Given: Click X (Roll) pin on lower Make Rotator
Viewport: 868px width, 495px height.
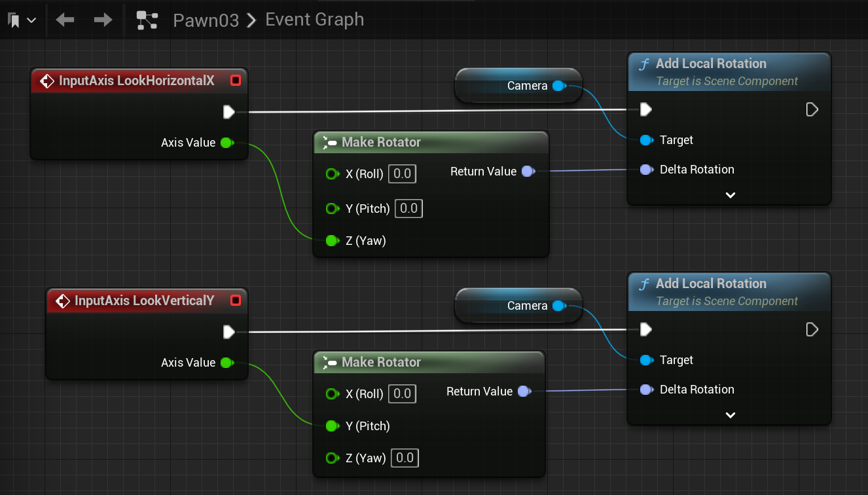Looking at the screenshot, I should (x=332, y=394).
